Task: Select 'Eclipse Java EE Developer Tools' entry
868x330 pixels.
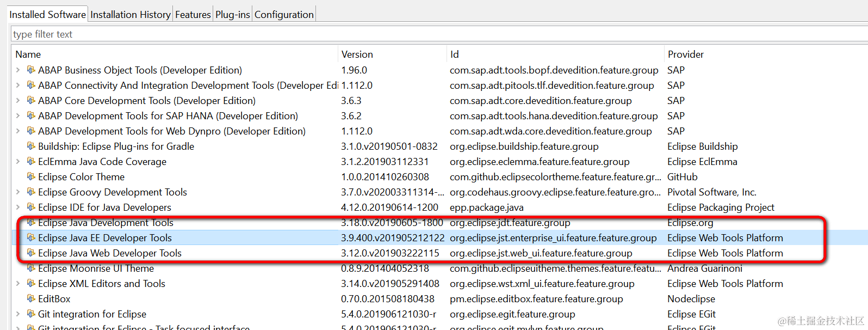Action: (104, 238)
